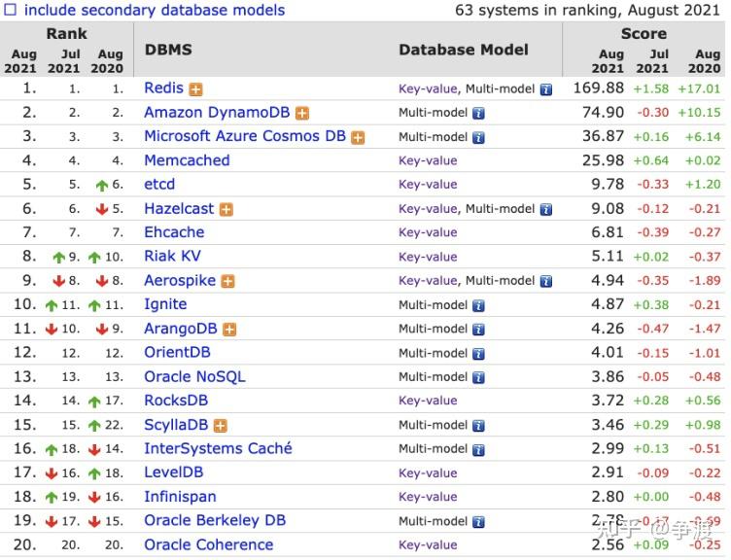Open the ArangoDB link

point(181,329)
